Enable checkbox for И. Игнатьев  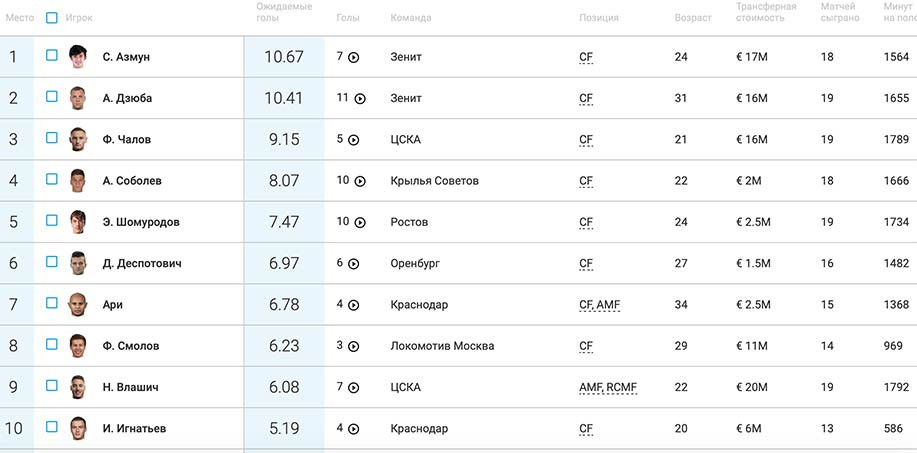point(52,427)
